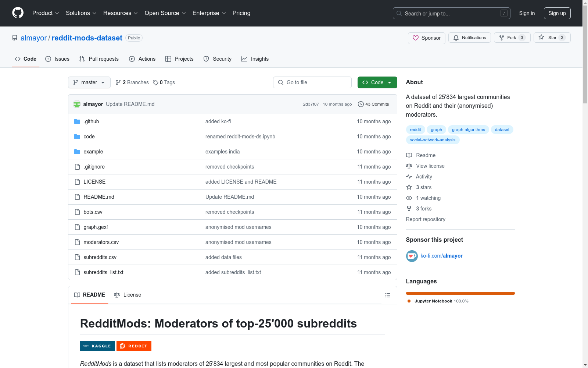Click the README.md file icon
The image size is (588, 368).
77,197
